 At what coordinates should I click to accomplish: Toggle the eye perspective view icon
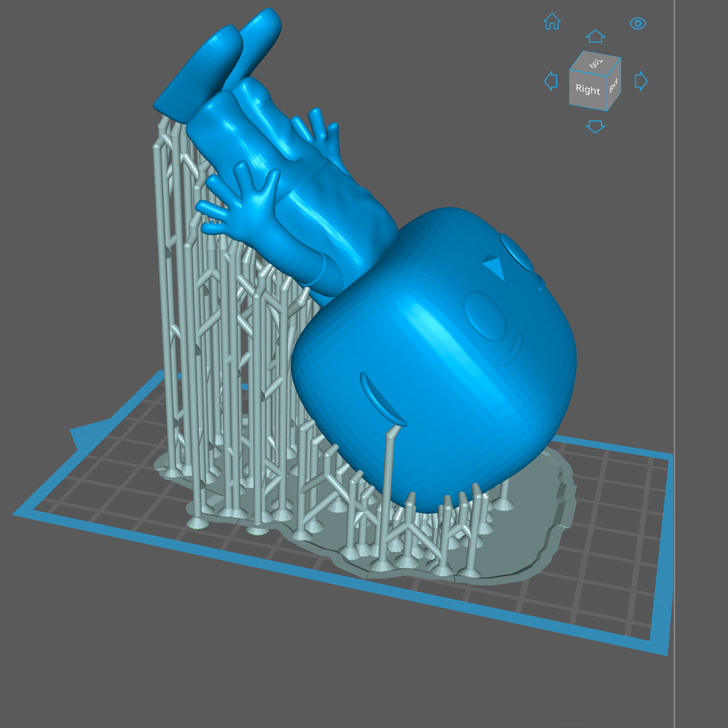click(638, 23)
